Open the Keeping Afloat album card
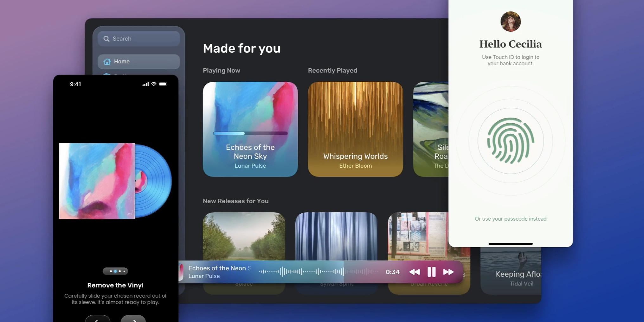The height and width of the screenshot is (322, 644). (x=511, y=273)
